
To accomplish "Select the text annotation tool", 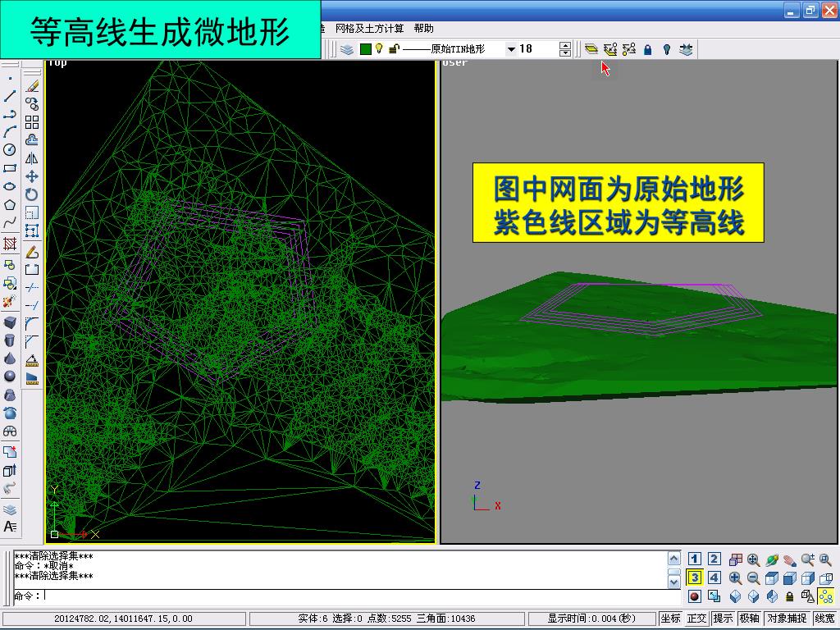I will [10, 527].
